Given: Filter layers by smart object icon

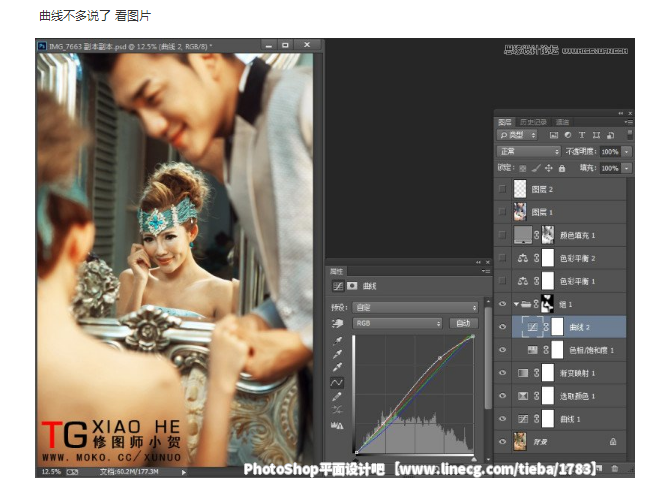Looking at the screenshot, I should 610,135.
